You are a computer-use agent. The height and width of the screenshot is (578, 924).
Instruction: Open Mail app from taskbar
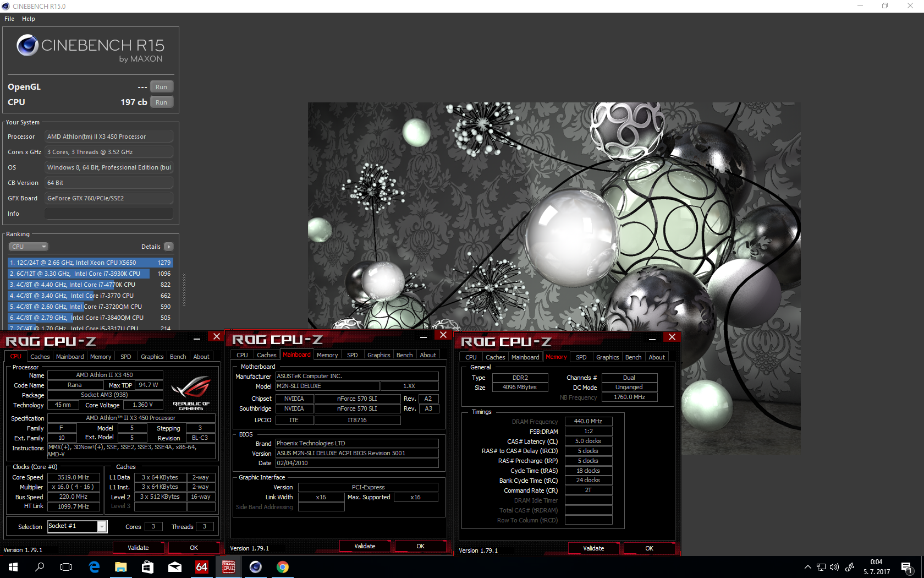175,567
